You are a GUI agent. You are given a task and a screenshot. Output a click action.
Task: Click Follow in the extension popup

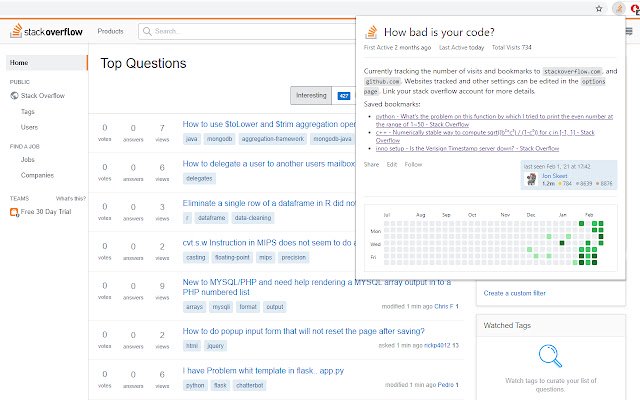(x=413, y=164)
